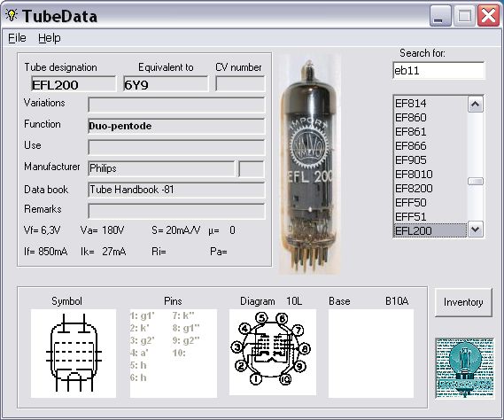Minimize the TubeData window
This screenshot has width=504, height=420.
(440, 17)
